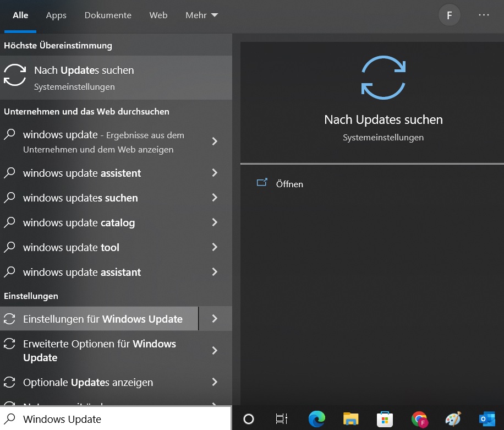504x430 pixels.
Task: Expand arrow for 'windows update assistent'
Action: pyautogui.click(x=215, y=173)
